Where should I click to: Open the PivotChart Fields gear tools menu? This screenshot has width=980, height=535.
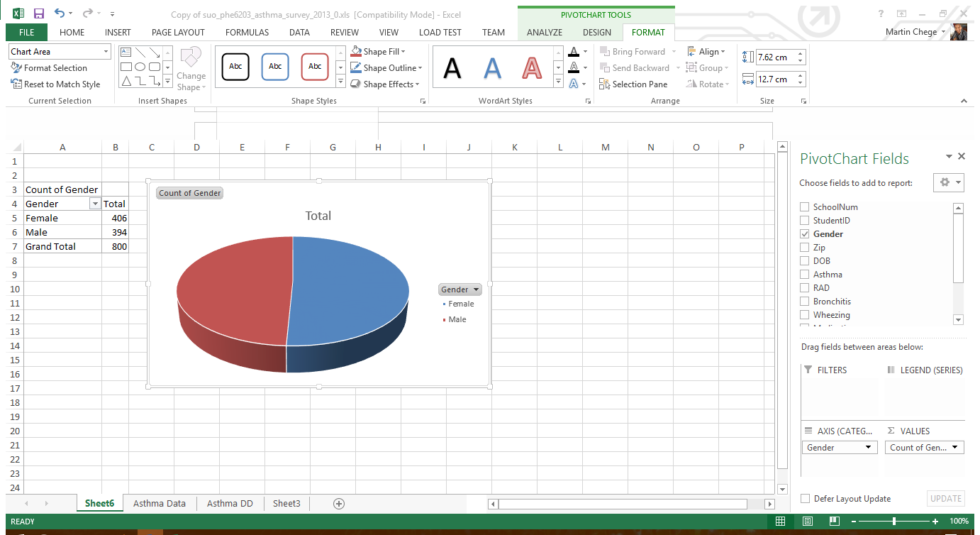[x=950, y=182]
